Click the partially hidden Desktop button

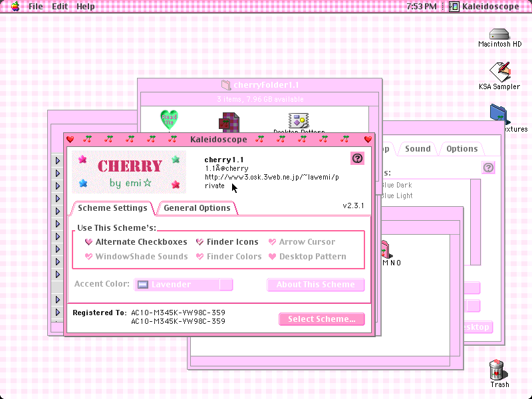[x=477, y=327]
